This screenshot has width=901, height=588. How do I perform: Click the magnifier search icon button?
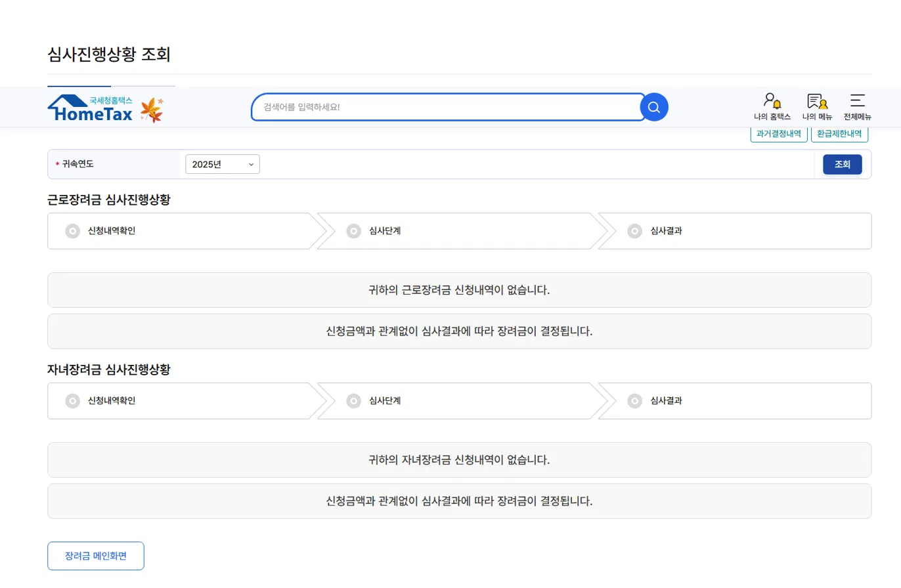[653, 107]
